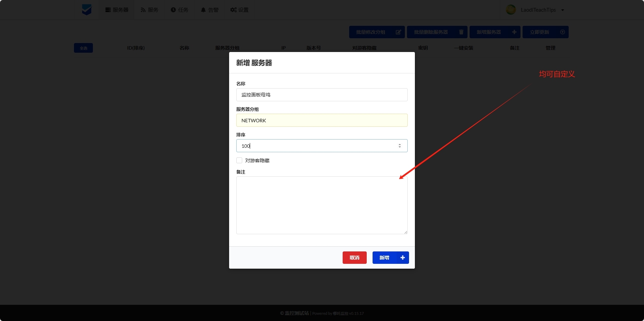Open the 告警 alerts menu
The height and width of the screenshot is (321, 644).
pyautogui.click(x=210, y=10)
